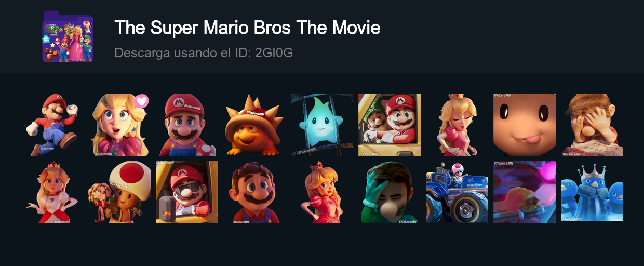The width and height of the screenshot is (644, 266).
Task: Choose Peach hand-on-hip red dress sticker
Action: [x=322, y=192]
